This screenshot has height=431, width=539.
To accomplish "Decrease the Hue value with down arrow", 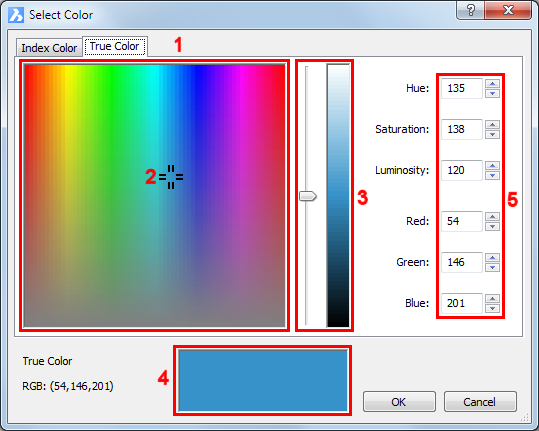I will point(492,93).
